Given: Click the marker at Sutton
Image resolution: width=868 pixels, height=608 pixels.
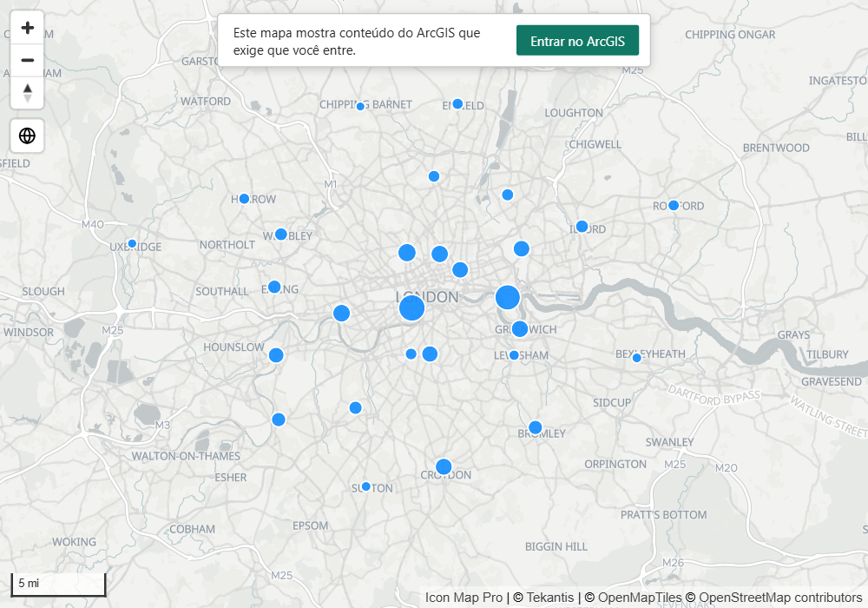Looking at the screenshot, I should 366,486.
